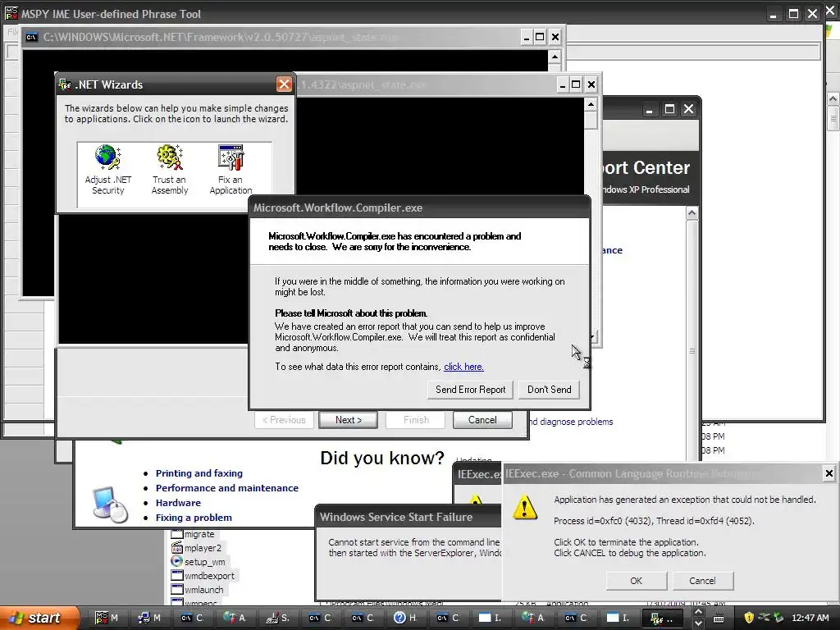Click Help Center content scroll up arrow

692,213
